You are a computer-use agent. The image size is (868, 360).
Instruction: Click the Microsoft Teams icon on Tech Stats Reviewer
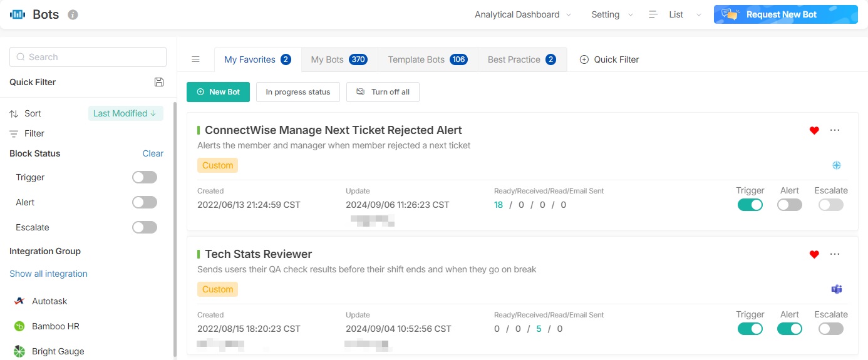point(836,289)
